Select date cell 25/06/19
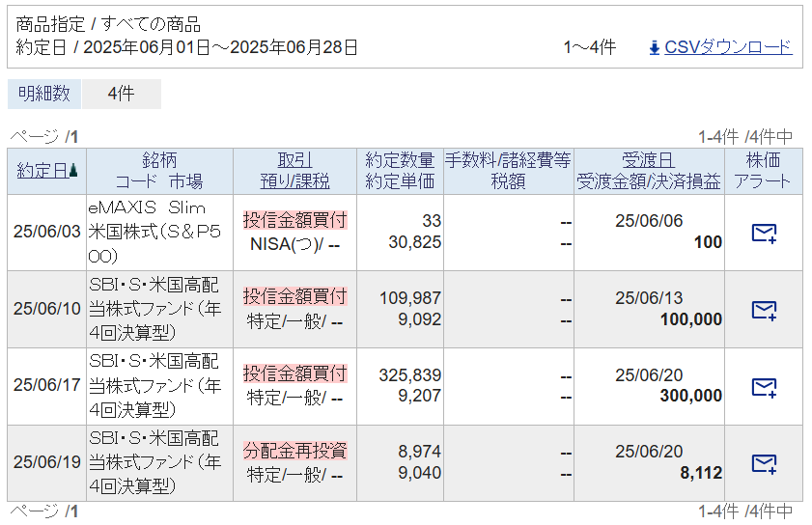This screenshot has width=812, height=525. coord(47,462)
